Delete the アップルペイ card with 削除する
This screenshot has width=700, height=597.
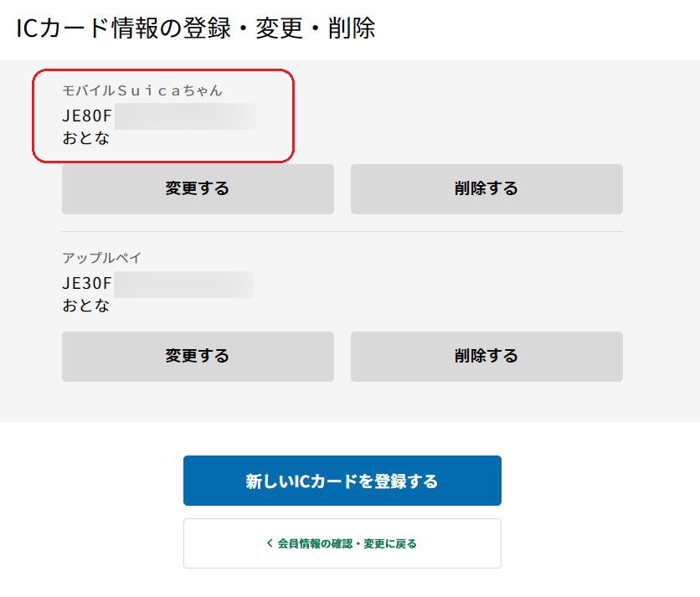[486, 357]
